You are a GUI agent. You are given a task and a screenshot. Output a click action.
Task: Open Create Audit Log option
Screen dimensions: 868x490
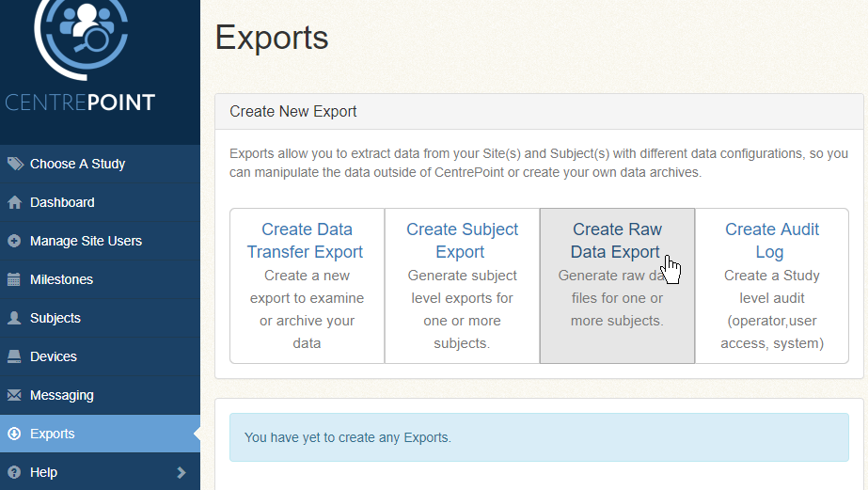click(771, 241)
